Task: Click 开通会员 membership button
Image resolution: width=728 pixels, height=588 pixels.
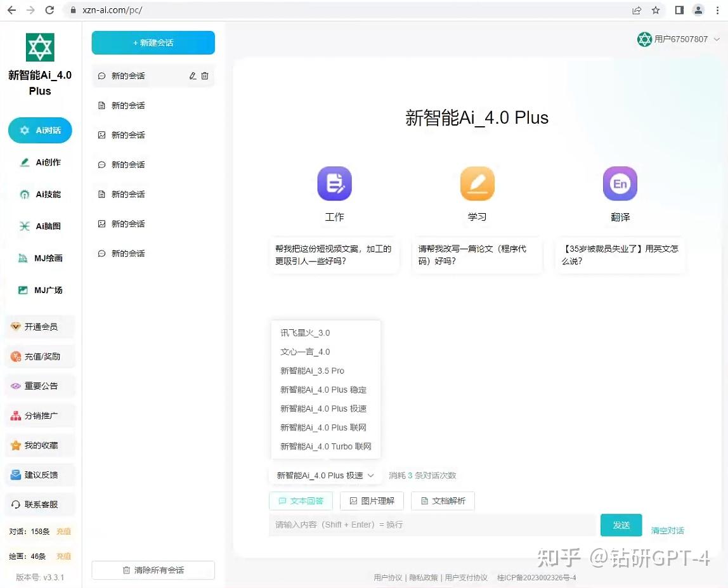Action: point(40,327)
